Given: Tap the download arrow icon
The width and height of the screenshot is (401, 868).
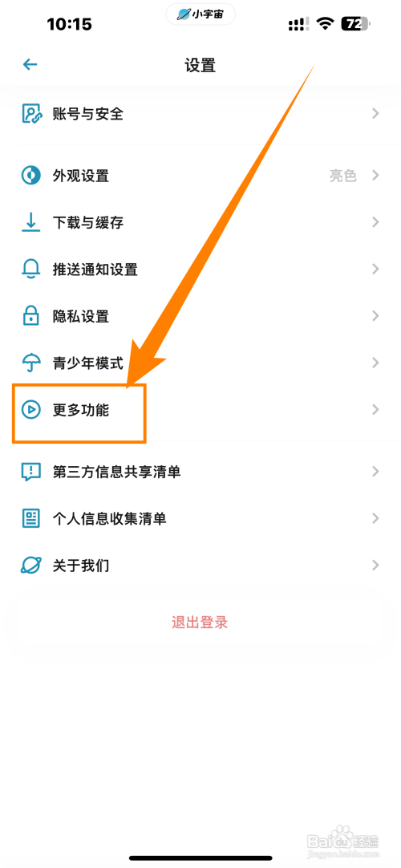Looking at the screenshot, I should pyautogui.click(x=31, y=222).
